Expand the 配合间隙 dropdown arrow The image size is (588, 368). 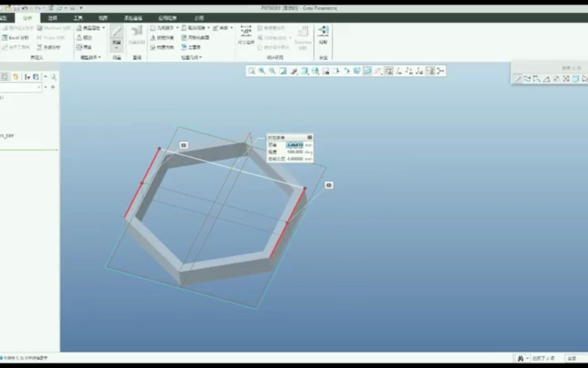pos(209,28)
